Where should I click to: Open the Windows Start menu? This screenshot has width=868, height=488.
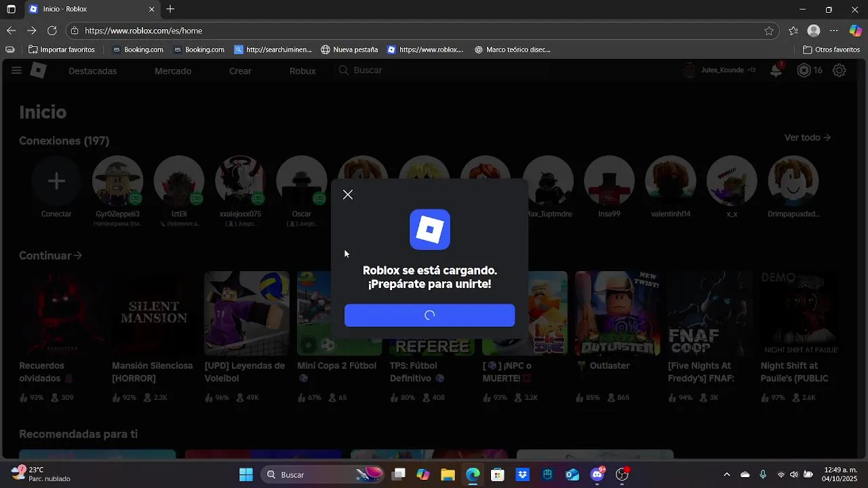pyautogui.click(x=246, y=474)
